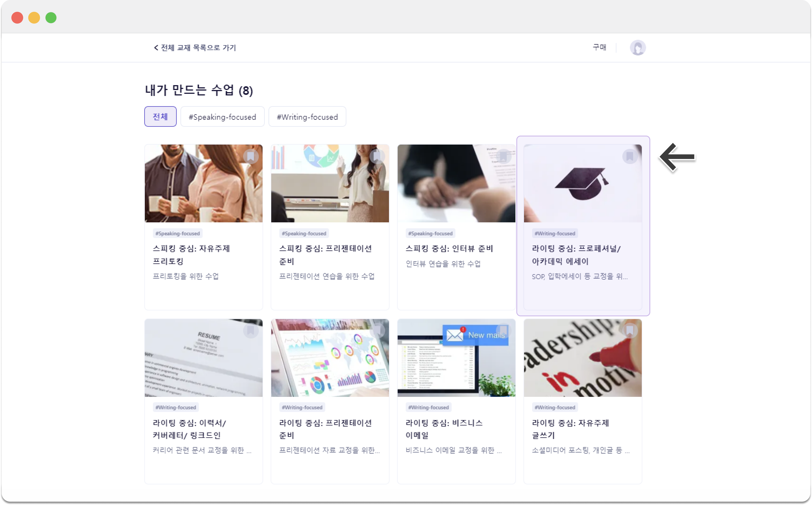Go back via 전체 교재 목록으로 가기 link
Viewport: 812px width, 505px height.
click(x=199, y=48)
